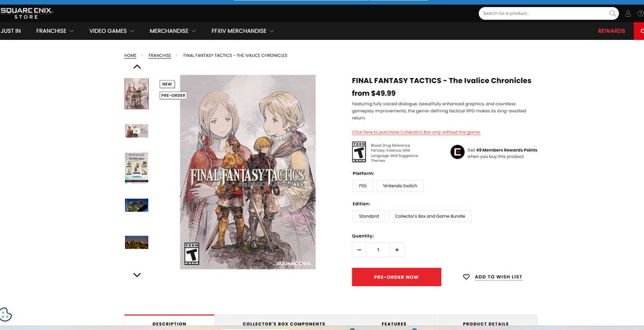Open the Rewards menu item
The image size is (644, 330).
pos(611,31)
